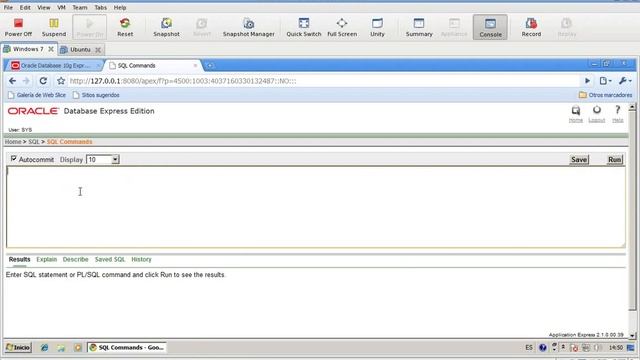Start Record in VMware toolbar
The height and width of the screenshot is (360, 640).
click(x=531, y=27)
